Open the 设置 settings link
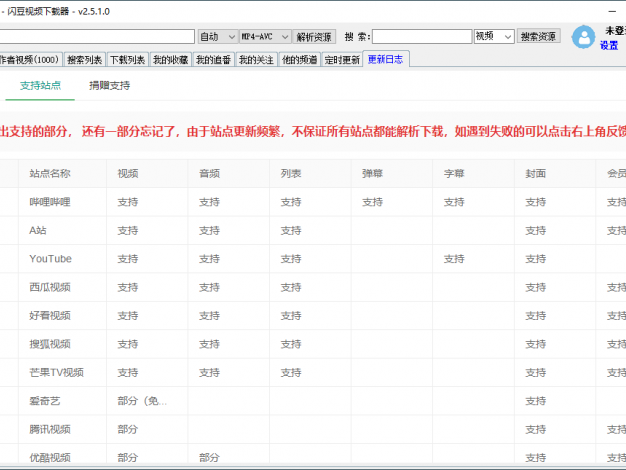Image resolution: width=626 pixels, height=470 pixels. [x=609, y=46]
